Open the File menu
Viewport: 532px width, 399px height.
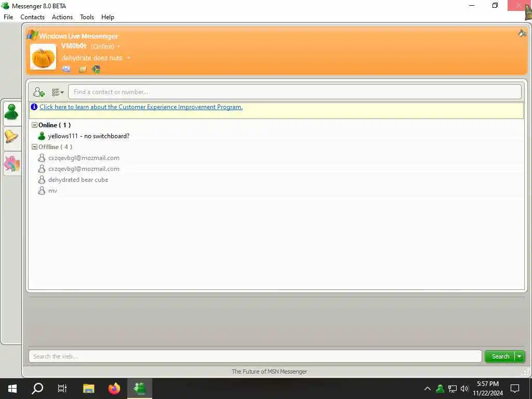(x=8, y=17)
